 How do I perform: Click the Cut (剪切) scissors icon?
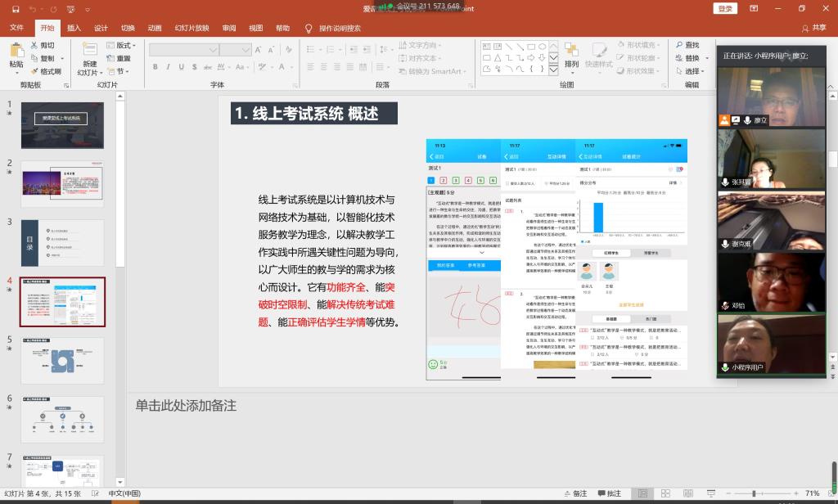[35, 46]
